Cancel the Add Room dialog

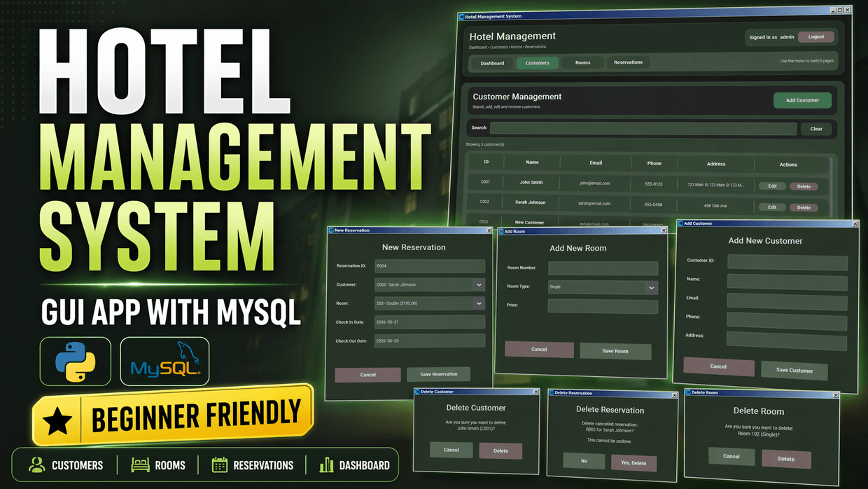click(x=539, y=350)
